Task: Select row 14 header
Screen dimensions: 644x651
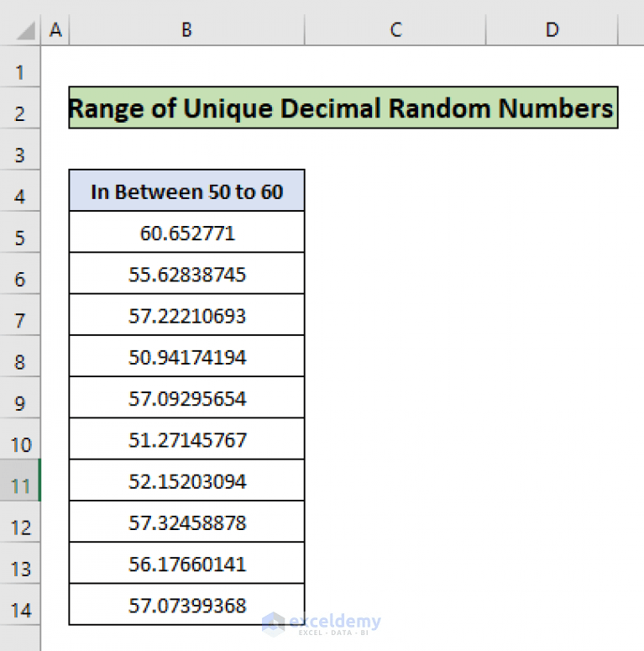Action: pos(20,604)
